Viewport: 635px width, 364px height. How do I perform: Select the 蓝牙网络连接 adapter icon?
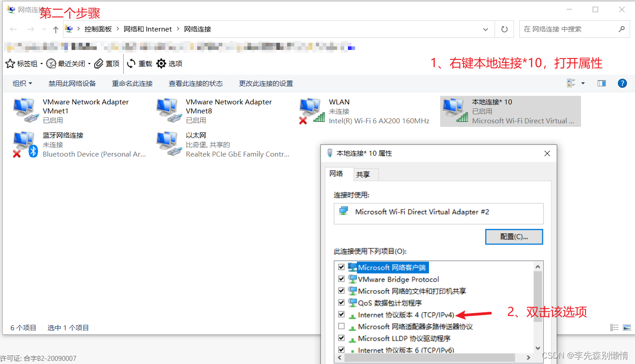25,144
